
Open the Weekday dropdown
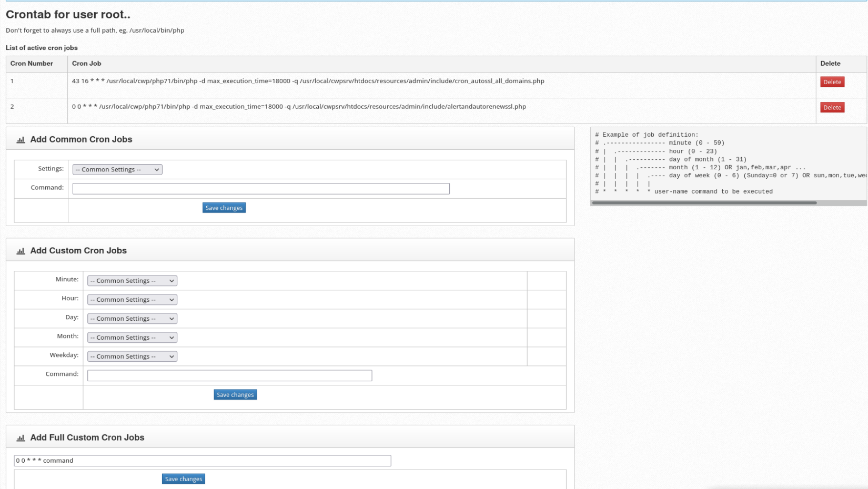coord(132,356)
